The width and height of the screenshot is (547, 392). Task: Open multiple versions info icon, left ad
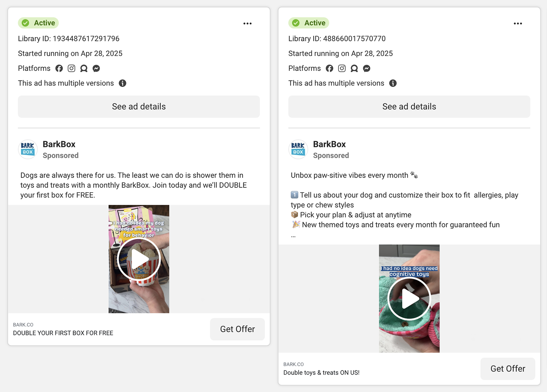point(122,83)
